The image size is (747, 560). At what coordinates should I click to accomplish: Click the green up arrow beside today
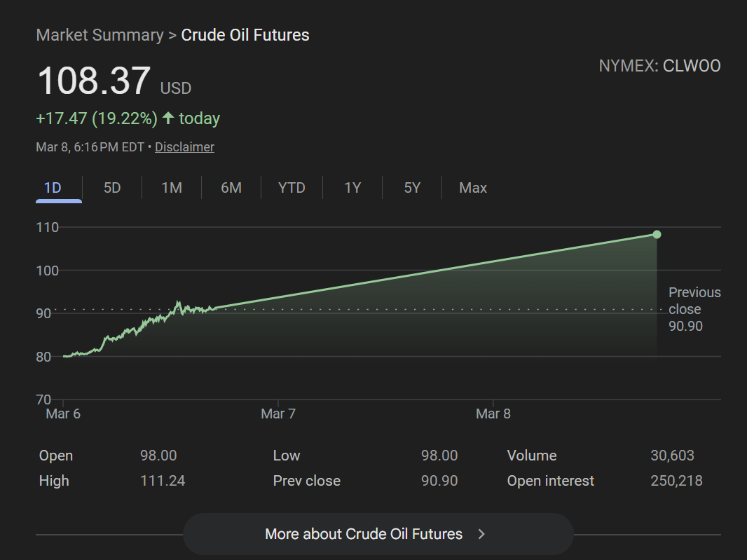point(168,118)
